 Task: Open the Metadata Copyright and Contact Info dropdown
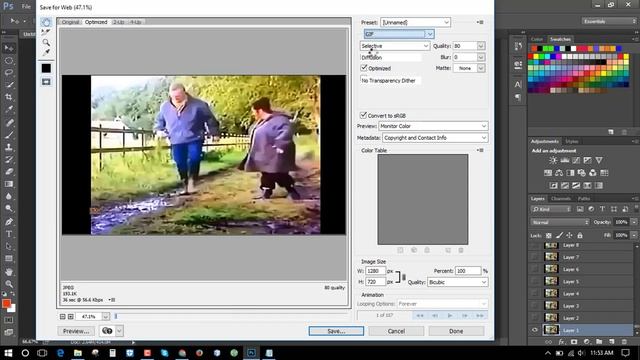tap(435, 138)
